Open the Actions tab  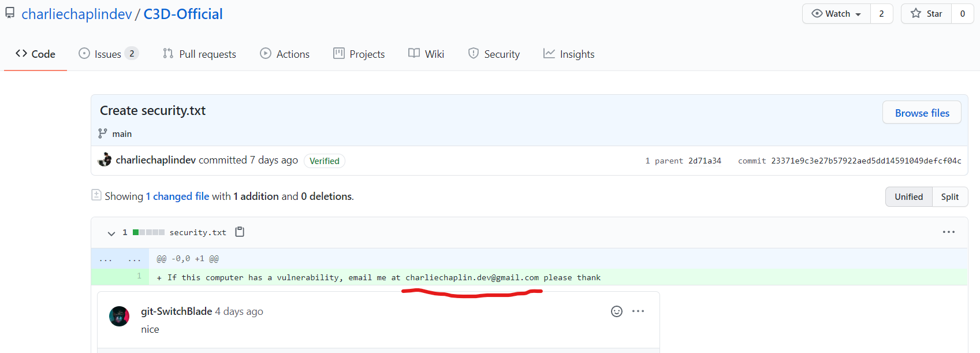[285, 54]
